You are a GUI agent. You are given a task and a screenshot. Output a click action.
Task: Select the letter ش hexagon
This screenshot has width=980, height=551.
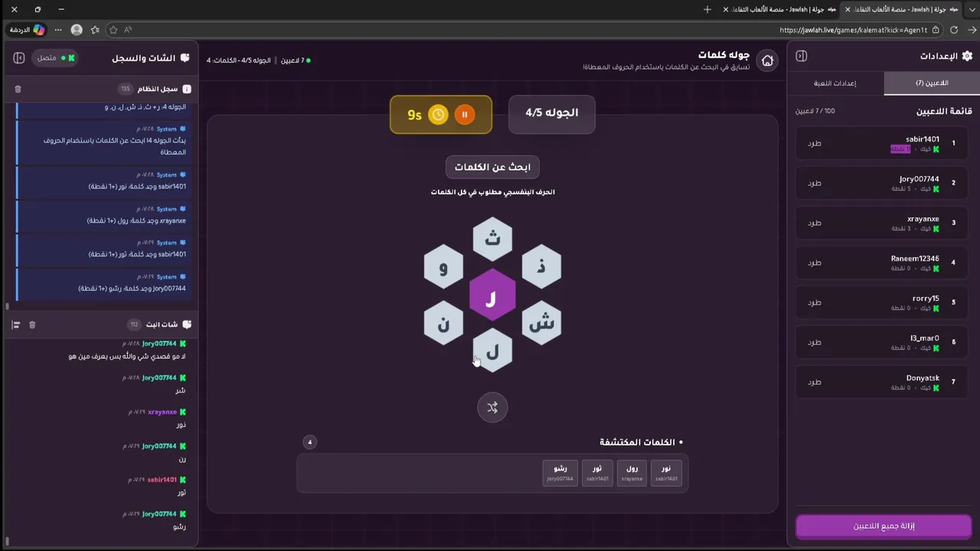[x=541, y=323]
